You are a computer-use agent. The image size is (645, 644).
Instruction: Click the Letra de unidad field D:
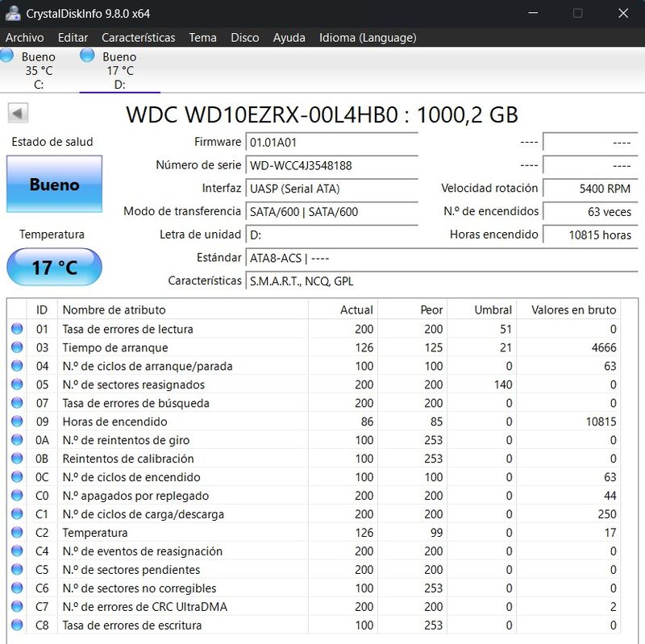tap(331, 235)
